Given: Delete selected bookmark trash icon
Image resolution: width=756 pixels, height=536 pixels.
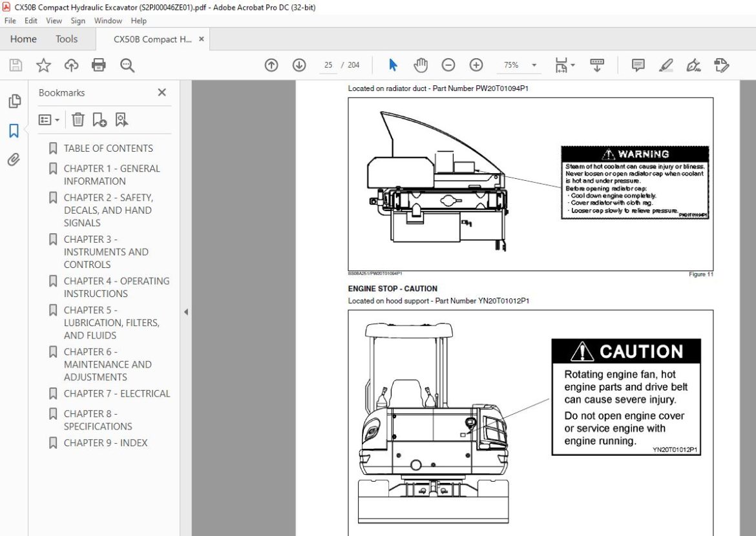Looking at the screenshot, I should (x=78, y=119).
